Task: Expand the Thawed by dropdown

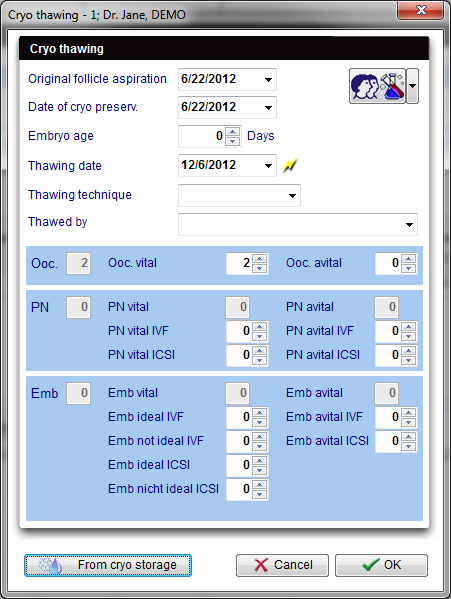Action: (x=409, y=225)
